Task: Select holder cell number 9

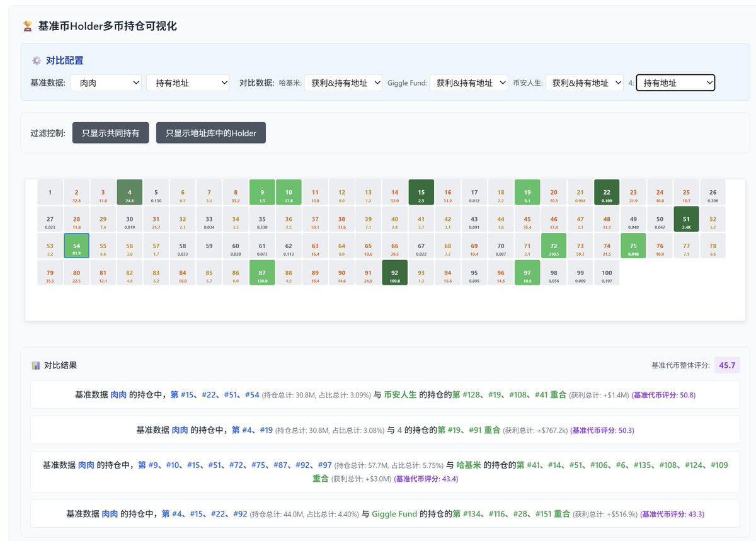Action: point(262,192)
